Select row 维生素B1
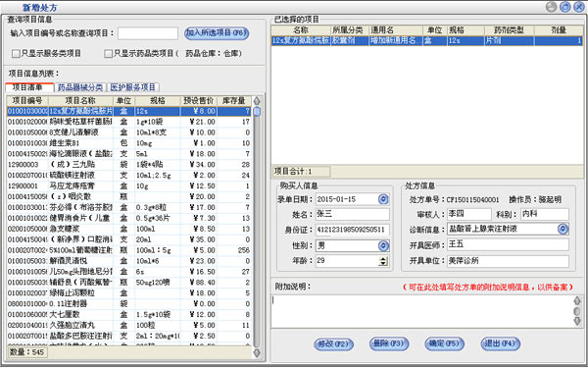Viewport: 588px width, 368px height. coord(128,143)
